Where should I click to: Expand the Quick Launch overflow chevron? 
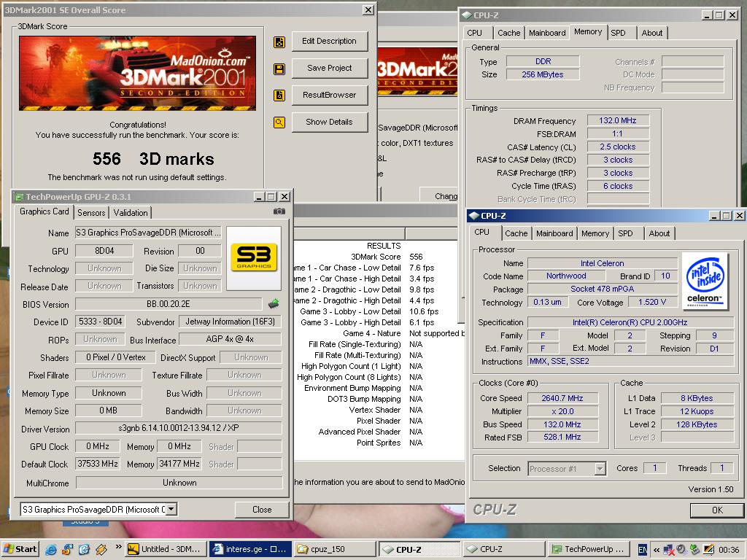(x=118, y=547)
